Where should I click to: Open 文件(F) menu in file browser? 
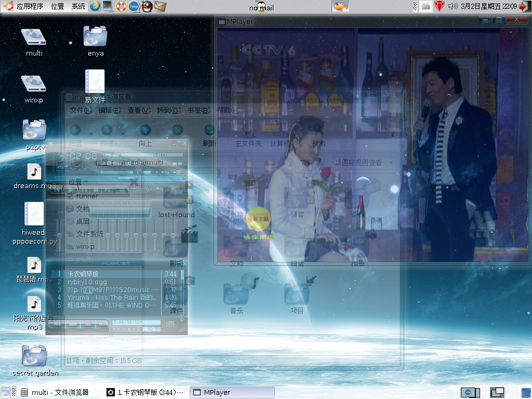[x=81, y=110]
